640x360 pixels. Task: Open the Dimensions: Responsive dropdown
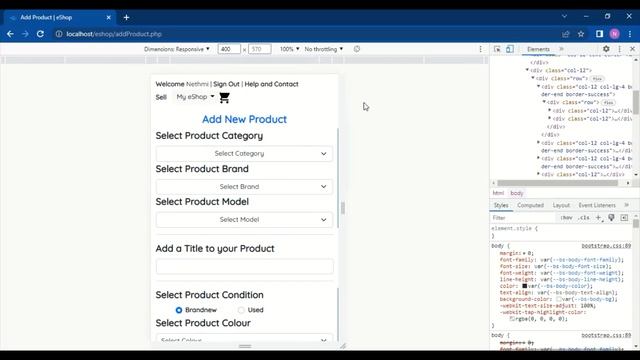(177, 49)
